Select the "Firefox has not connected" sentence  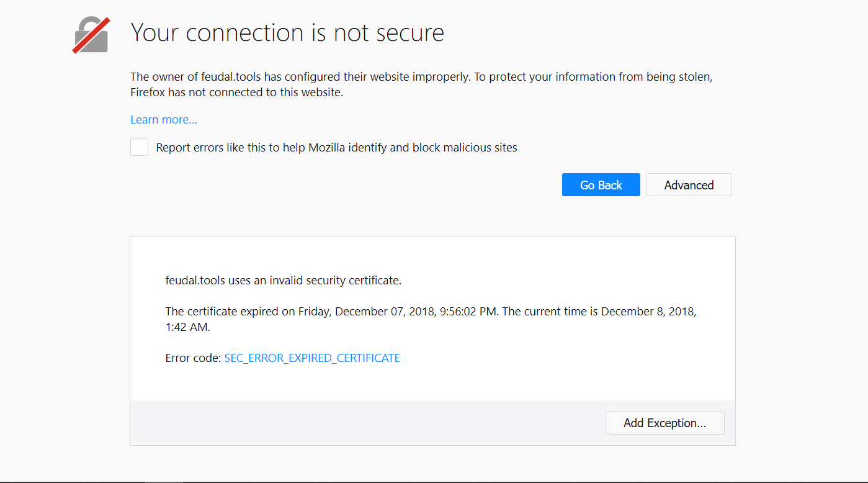236,93
